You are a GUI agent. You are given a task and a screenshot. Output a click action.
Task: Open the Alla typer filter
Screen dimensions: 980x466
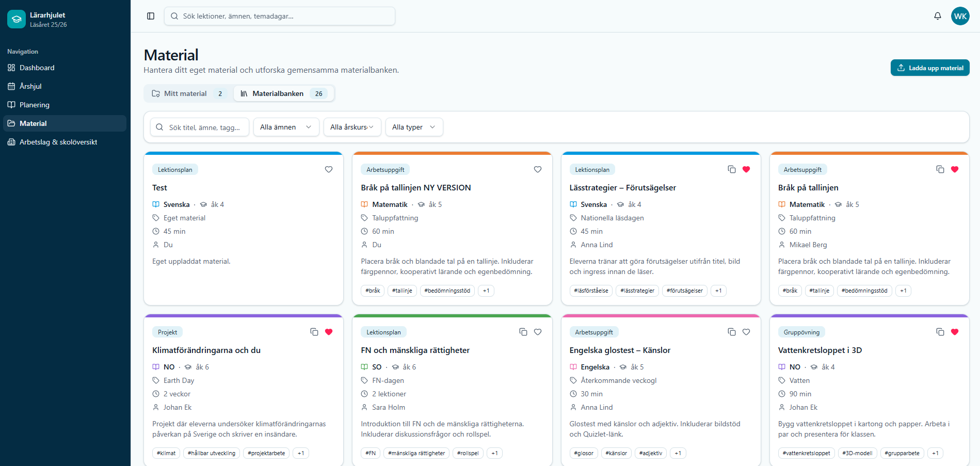(x=414, y=127)
